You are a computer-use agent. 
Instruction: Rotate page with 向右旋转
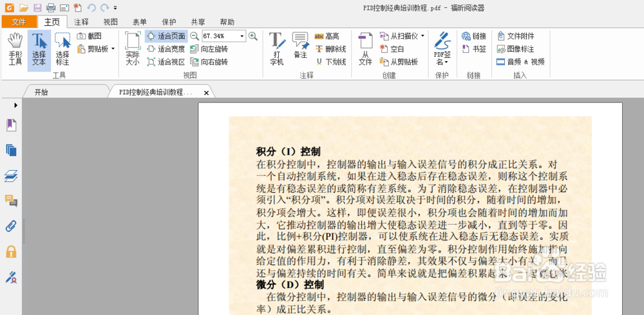pyautogui.click(x=209, y=62)
